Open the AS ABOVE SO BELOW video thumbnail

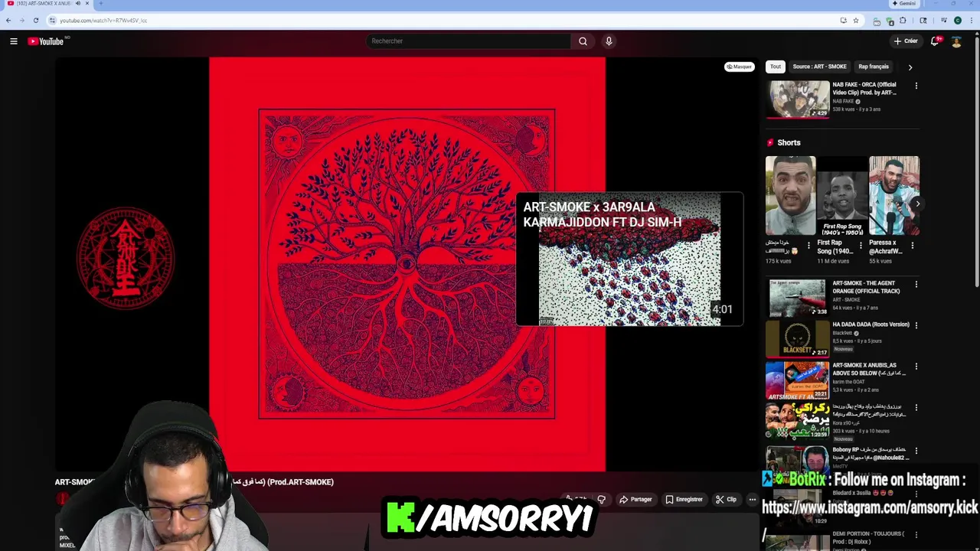[x=798, y=380]
